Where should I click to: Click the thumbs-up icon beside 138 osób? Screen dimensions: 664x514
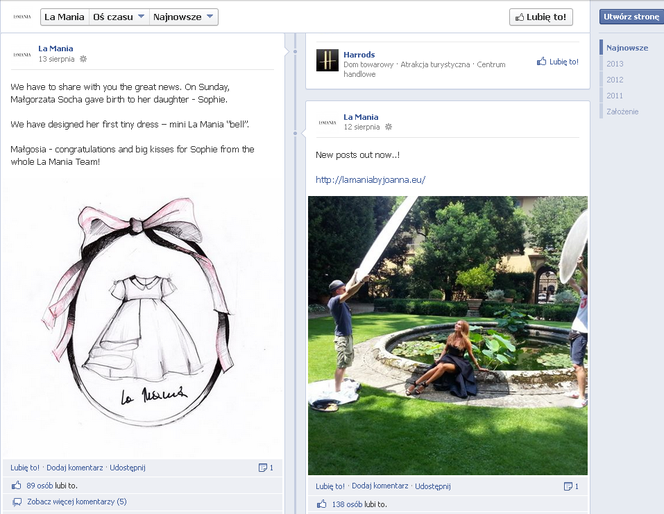[x=321, y=504]
